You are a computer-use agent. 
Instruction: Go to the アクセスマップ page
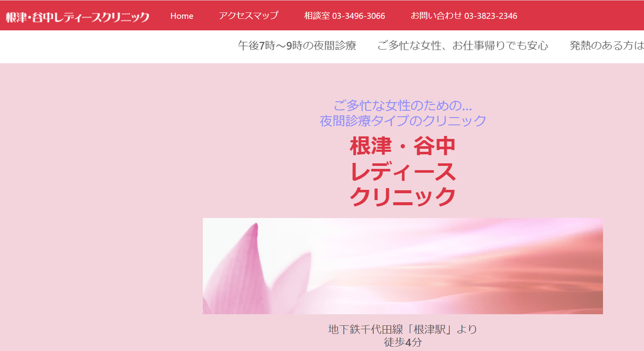248,16
